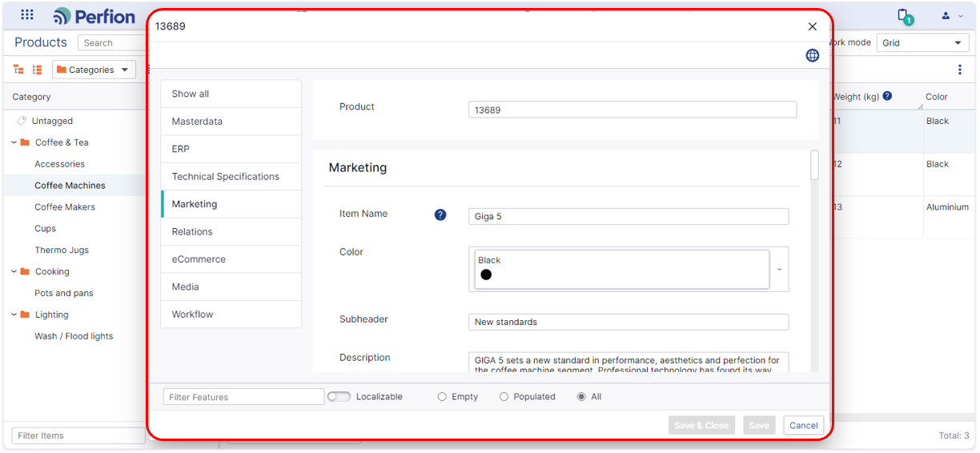Open the Categories dropdown
Image resolution: width=980 pixels, height=453 pixels.
[x=94, y=70]
